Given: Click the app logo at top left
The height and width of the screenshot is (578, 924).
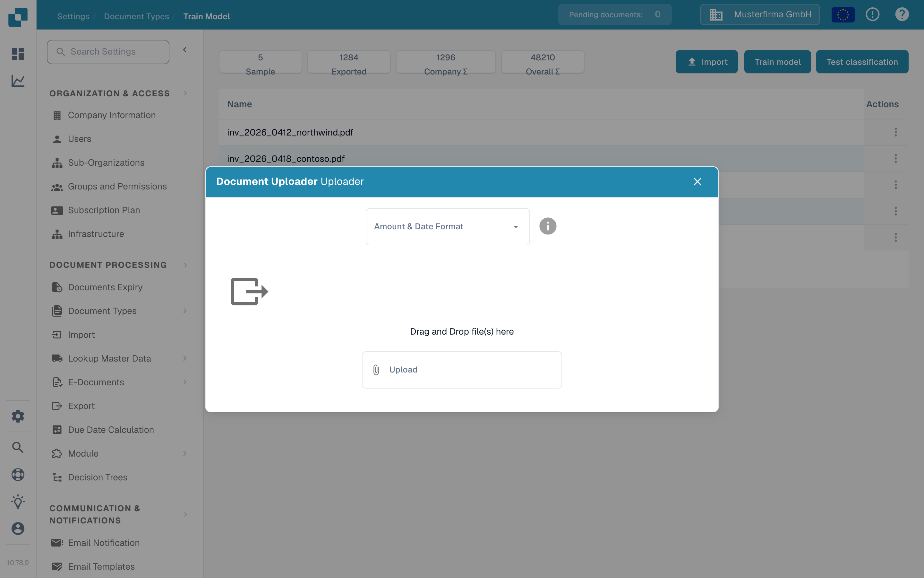Looking at the screenshot, I should (18, 17).
